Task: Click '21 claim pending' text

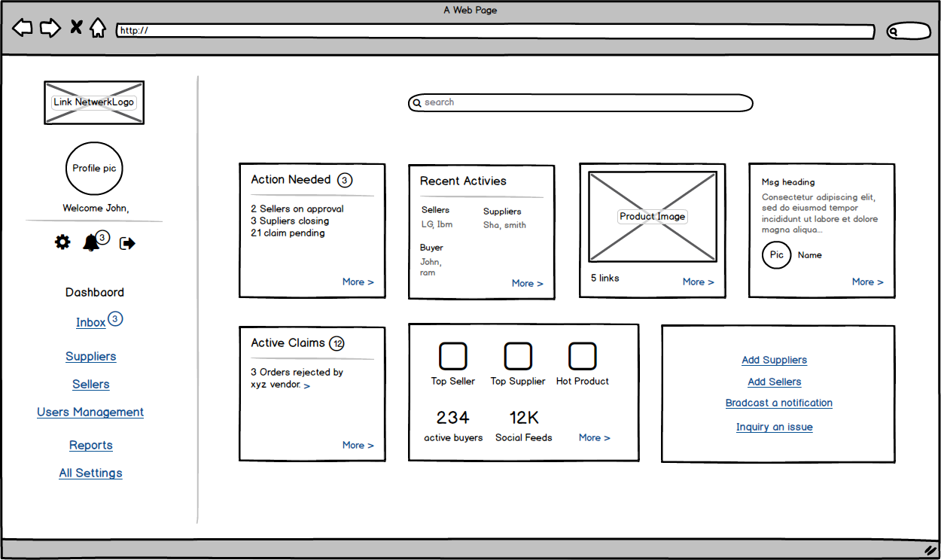Action: coord(288,233)
